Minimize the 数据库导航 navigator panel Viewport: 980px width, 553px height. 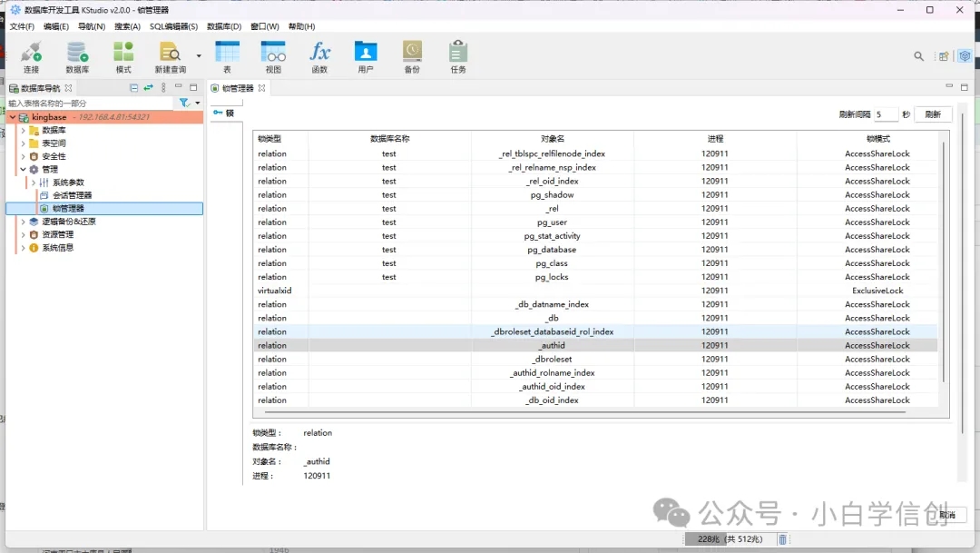pos(178,86)
